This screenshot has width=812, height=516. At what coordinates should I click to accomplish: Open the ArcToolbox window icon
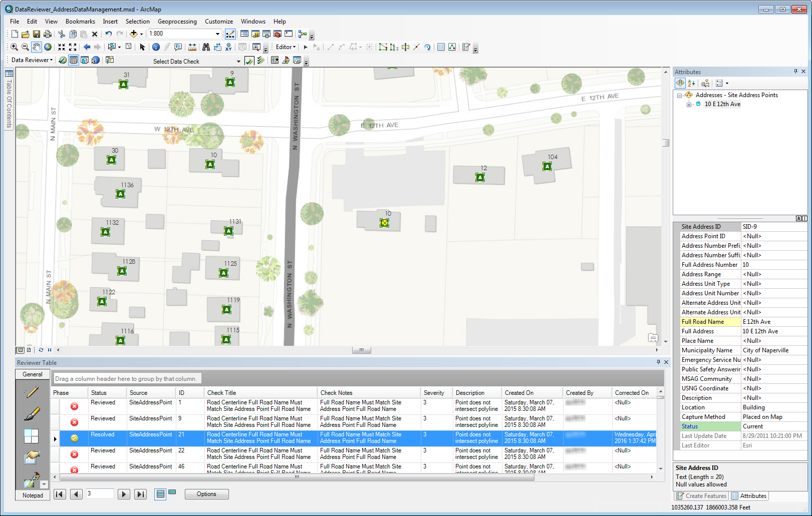tap(277, 34)
